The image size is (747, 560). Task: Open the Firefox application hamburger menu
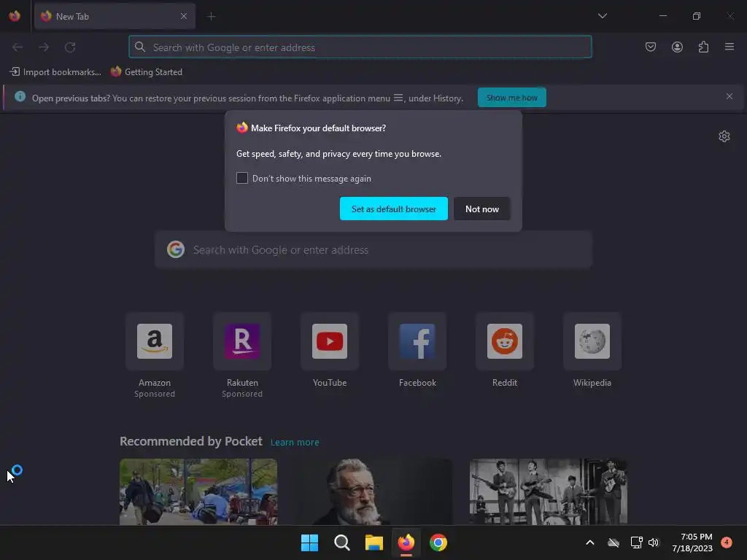[729, 47]
